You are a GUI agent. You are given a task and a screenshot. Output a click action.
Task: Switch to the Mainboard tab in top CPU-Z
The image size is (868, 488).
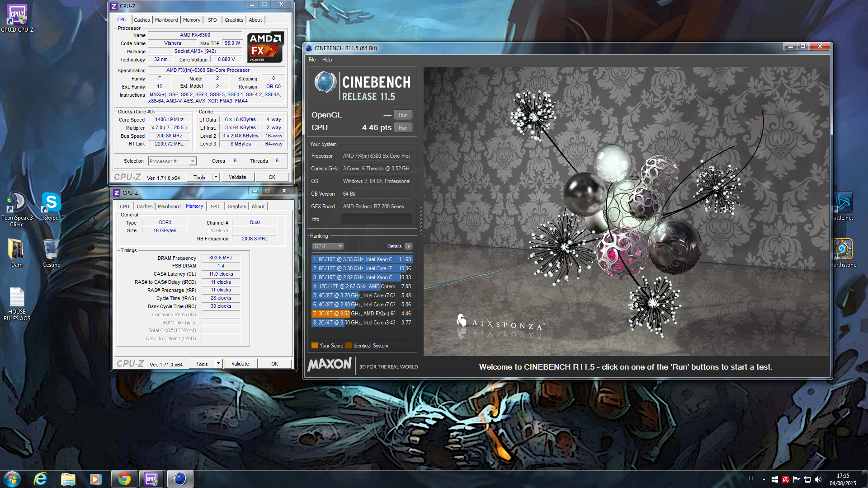(x=166, y=20)
